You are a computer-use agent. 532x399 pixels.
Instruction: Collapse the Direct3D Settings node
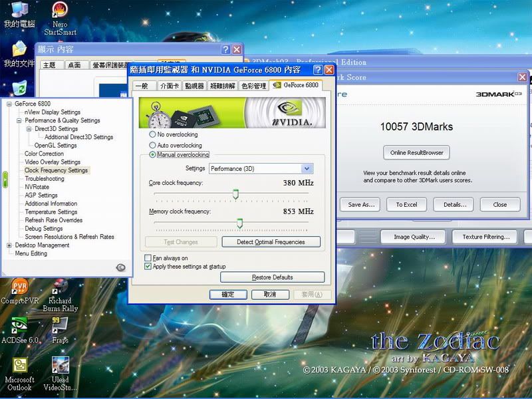click(29, 129)
